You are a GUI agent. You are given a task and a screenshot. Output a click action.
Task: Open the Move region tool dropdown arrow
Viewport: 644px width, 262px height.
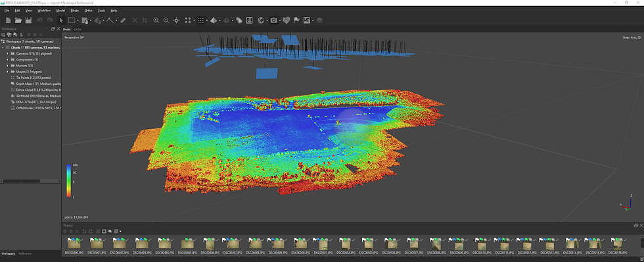pyautogui.click(x=91, y=20)
